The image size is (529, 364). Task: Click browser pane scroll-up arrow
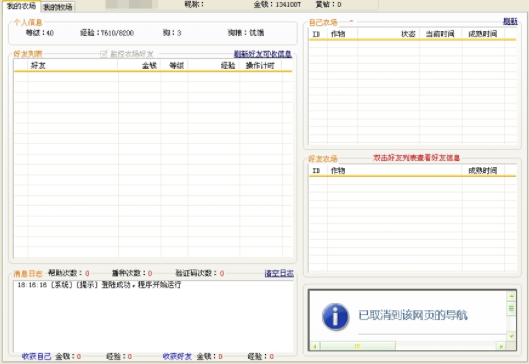(x=511, y=296)
